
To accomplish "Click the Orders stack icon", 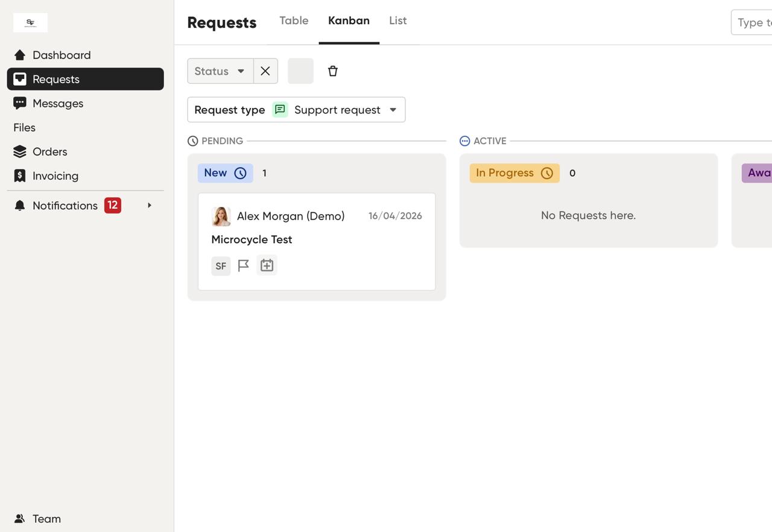I will click(20, 151).
